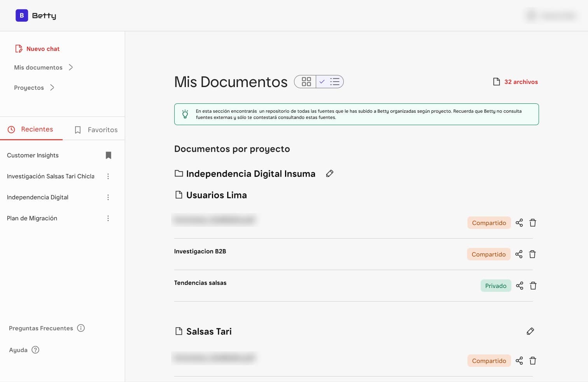Click the Privado badge on Tendencias salsas

496,286
